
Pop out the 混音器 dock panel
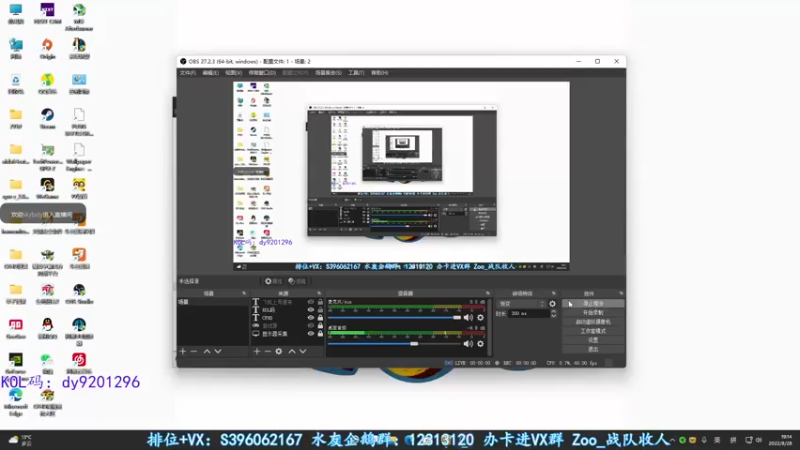488,293
